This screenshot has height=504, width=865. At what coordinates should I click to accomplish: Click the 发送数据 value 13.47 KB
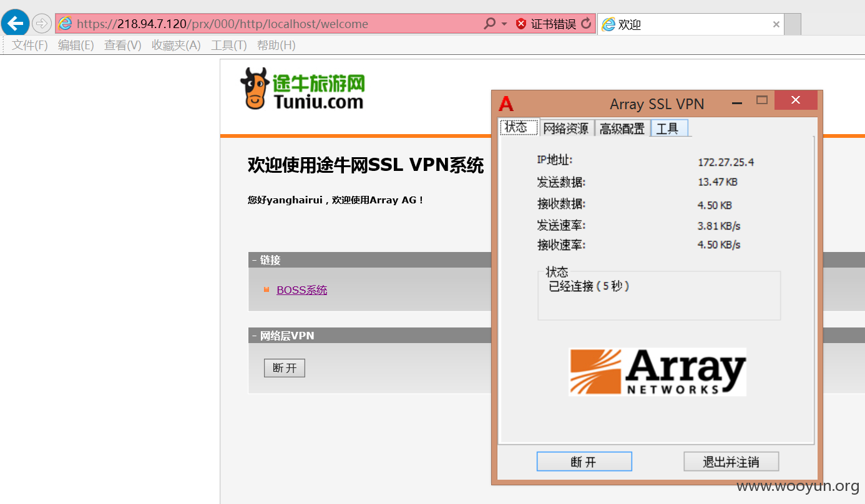coord(718,182)
